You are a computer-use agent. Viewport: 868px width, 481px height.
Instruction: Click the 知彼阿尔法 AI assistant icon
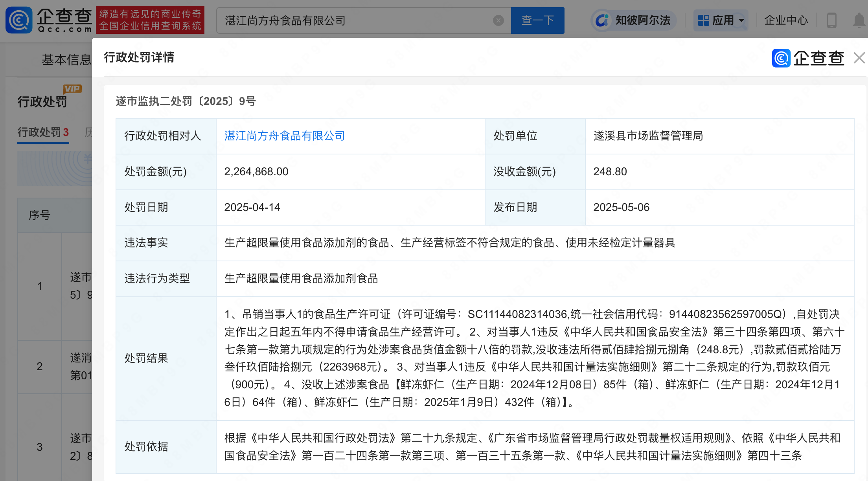602,20
